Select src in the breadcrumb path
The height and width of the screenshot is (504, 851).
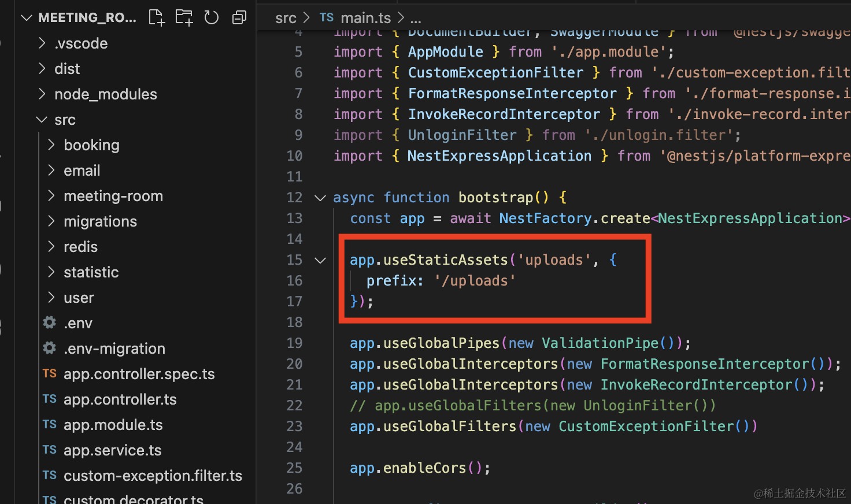pos(286,18)
